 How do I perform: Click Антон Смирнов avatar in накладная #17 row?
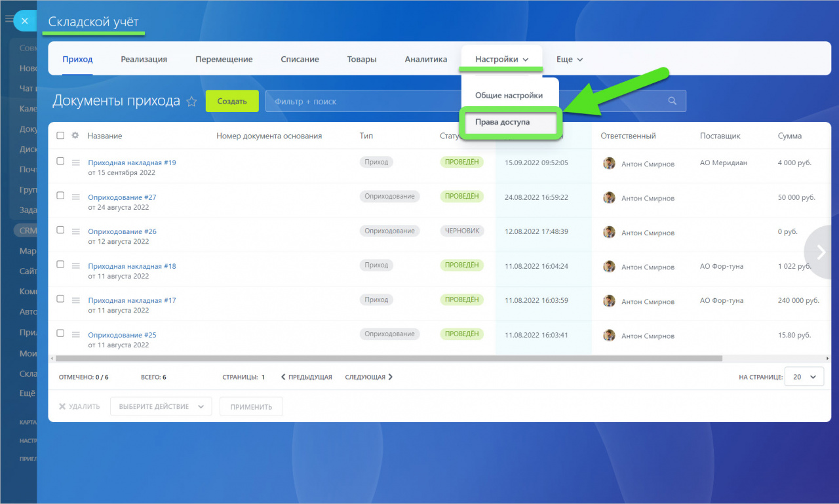pos(609,301)
